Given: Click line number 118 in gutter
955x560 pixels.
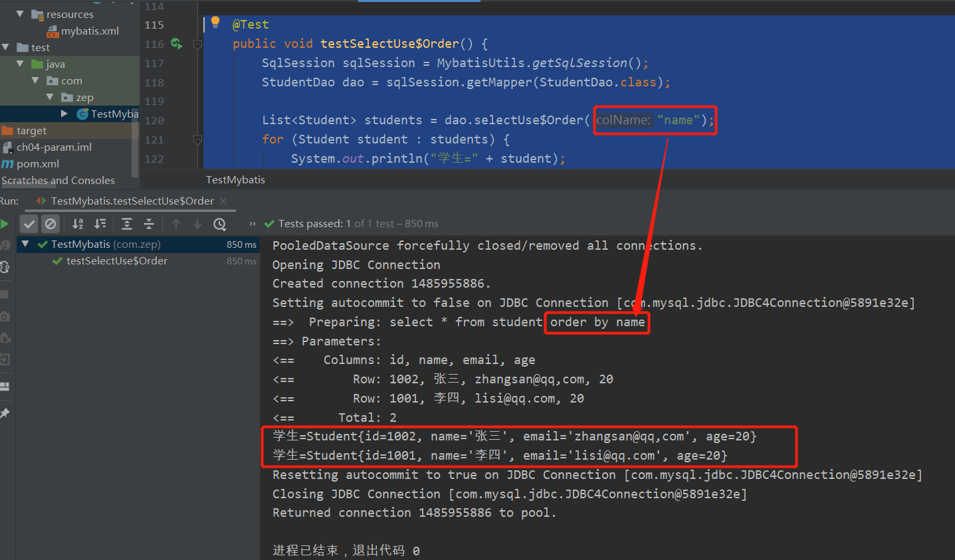Looking at the screenshot, I should [x=154, y=82].
